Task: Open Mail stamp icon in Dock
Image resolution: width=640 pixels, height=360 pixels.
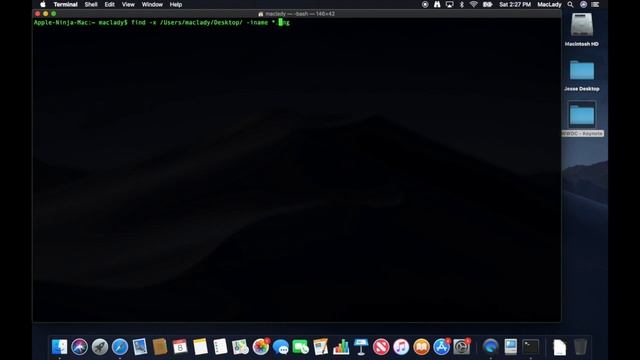Action: 140,347
